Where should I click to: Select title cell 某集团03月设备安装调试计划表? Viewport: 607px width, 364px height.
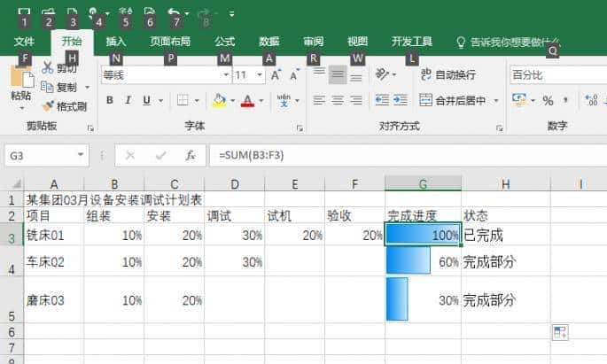113,199
